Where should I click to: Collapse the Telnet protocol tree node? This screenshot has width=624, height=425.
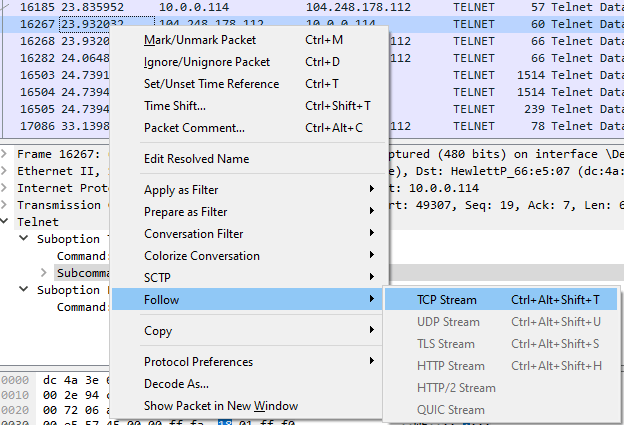(x=7, y=222)
